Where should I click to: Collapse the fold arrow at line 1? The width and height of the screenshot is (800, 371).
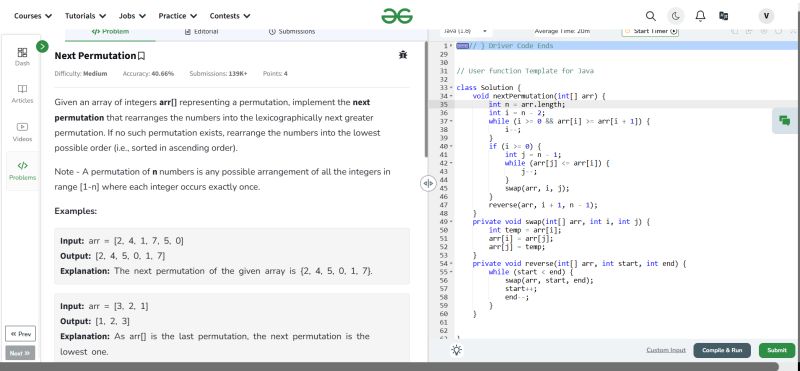coord(451,45)
